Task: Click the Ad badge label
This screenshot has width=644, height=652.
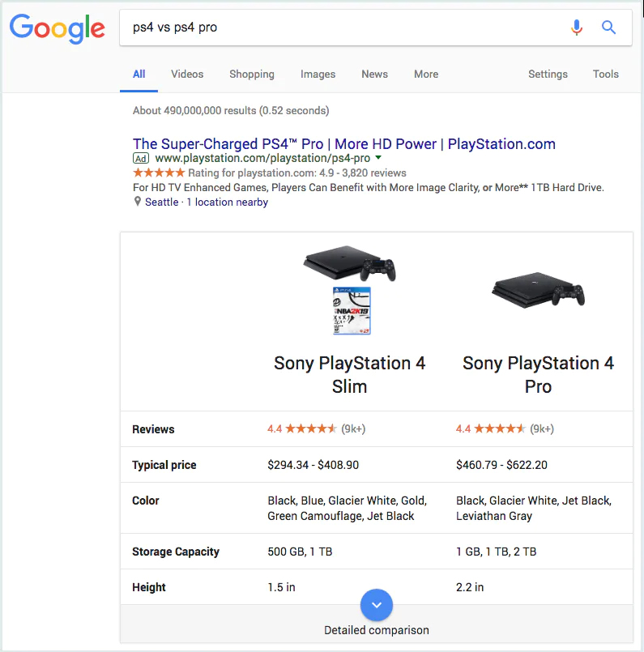Action: tap(140, 159)
